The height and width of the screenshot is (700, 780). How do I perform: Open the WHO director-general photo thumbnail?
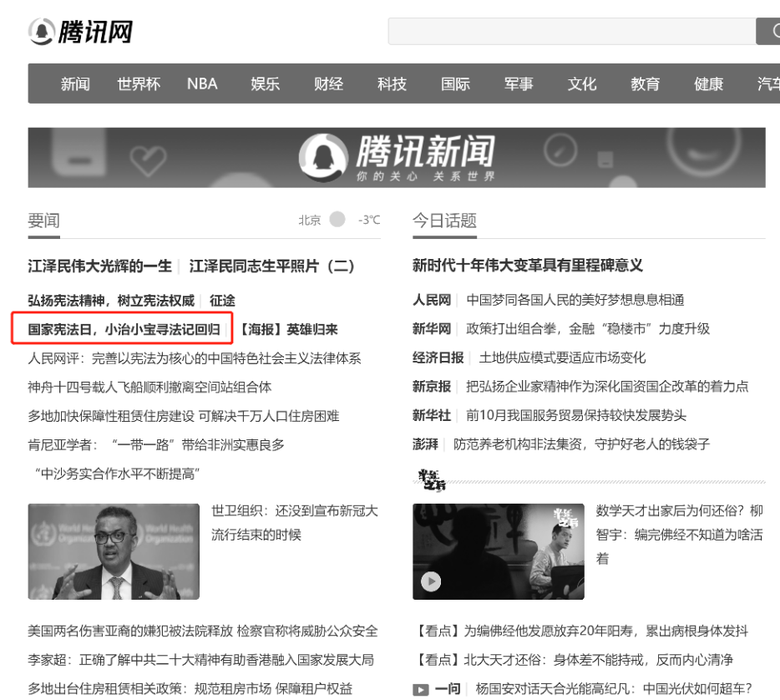point(114,551)
